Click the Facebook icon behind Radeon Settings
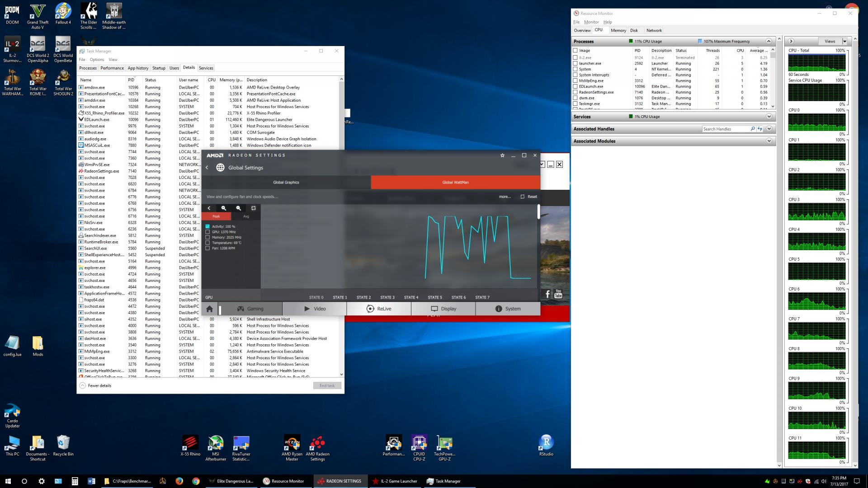This screenshot has height=488, width=868. click(x=548, y=294)
